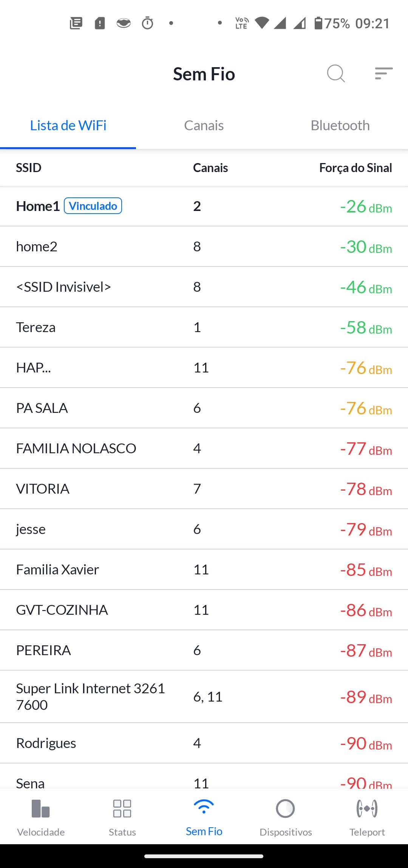Tap the search magnifier icon
The image size is (408, 868).
tap(336, 73)
